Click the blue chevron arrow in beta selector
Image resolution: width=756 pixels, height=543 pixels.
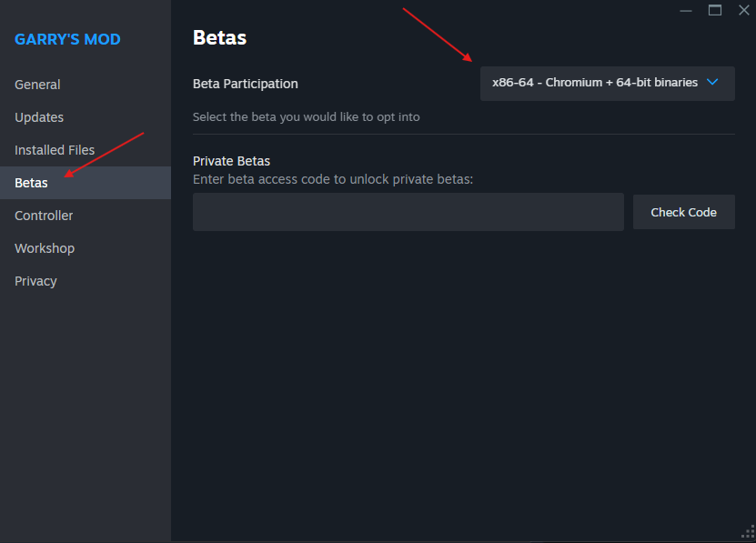pos(712,83)
